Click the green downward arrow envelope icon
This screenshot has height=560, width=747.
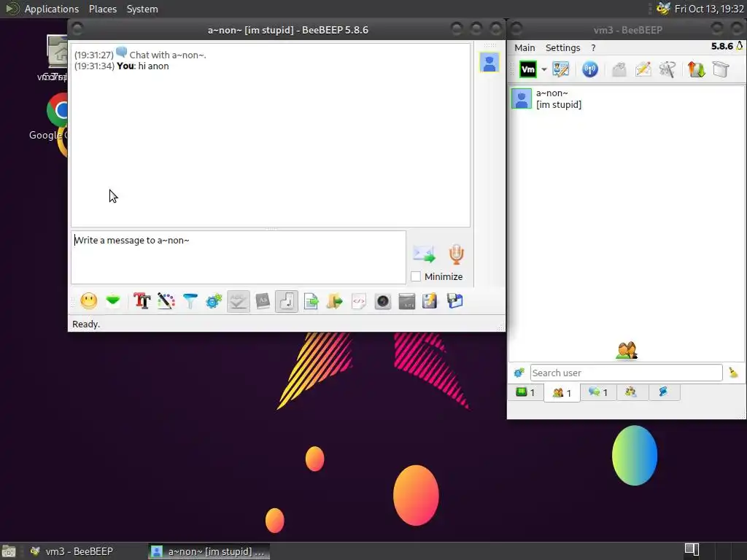point(113,301)
